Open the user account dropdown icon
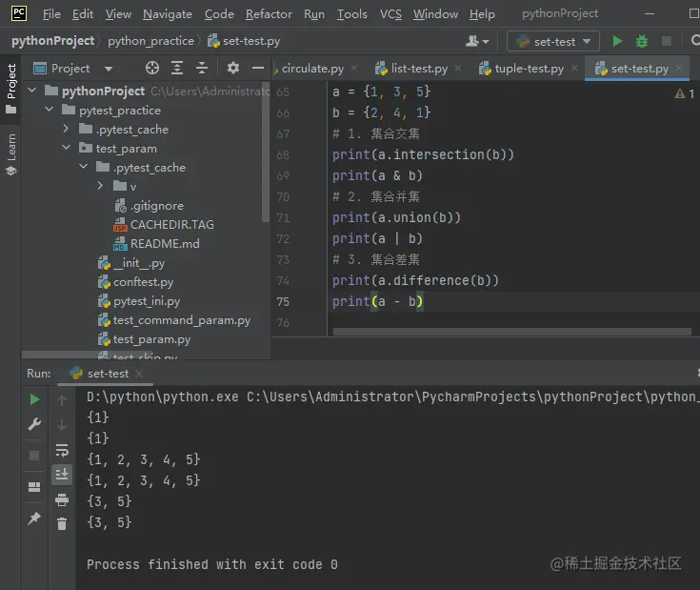 477,42
